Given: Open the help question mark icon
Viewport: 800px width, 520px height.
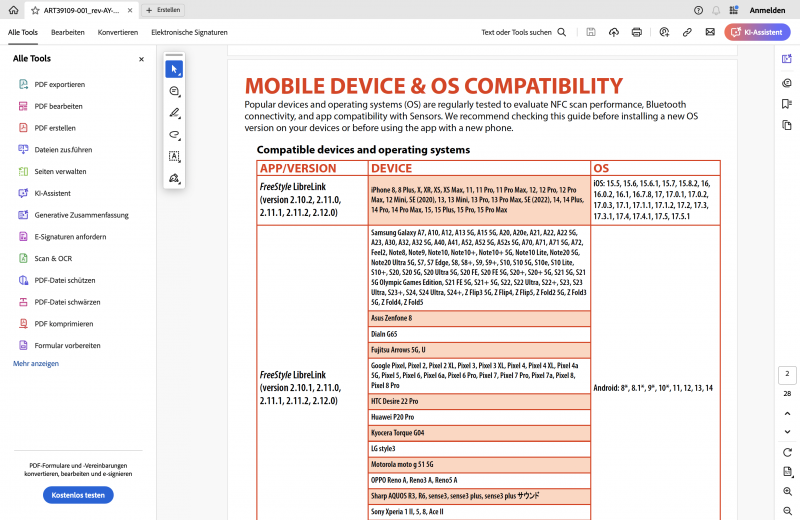Looking at the screenshot, I should coord(698,10).
